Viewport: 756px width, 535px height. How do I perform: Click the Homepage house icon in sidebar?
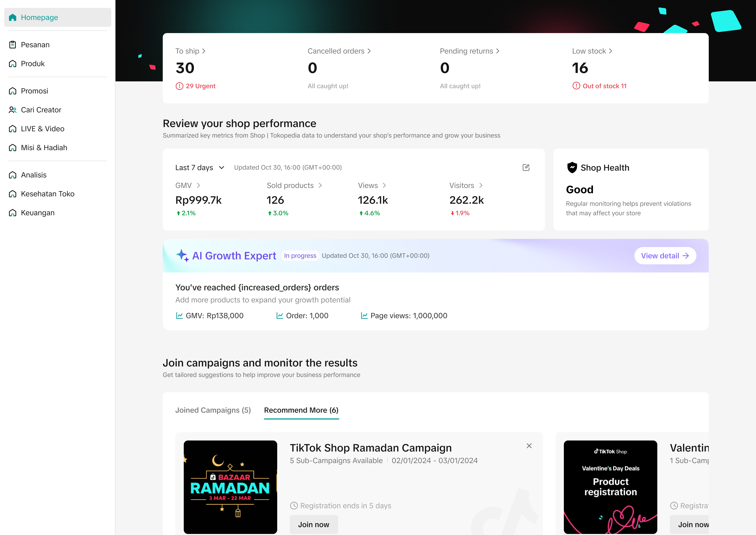[13, 18]
